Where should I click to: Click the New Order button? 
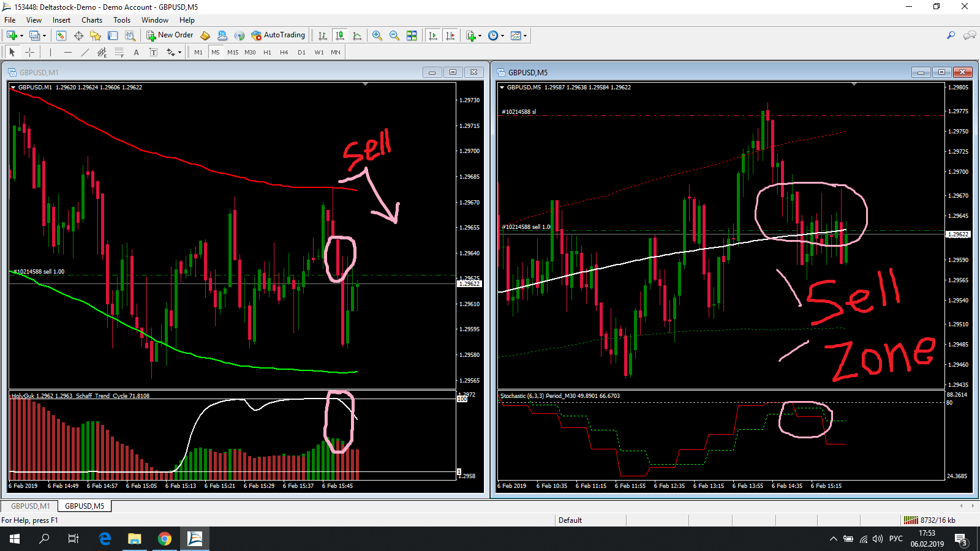(x=170, y=36)
